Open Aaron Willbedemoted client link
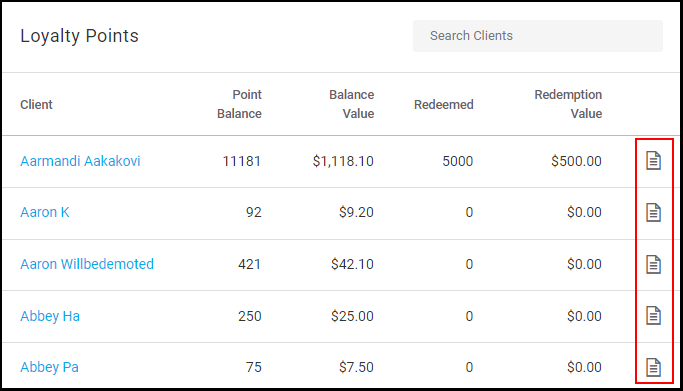The height and width of the screenshot is (391, 683). pyautogui.click(x=87, y=264)
